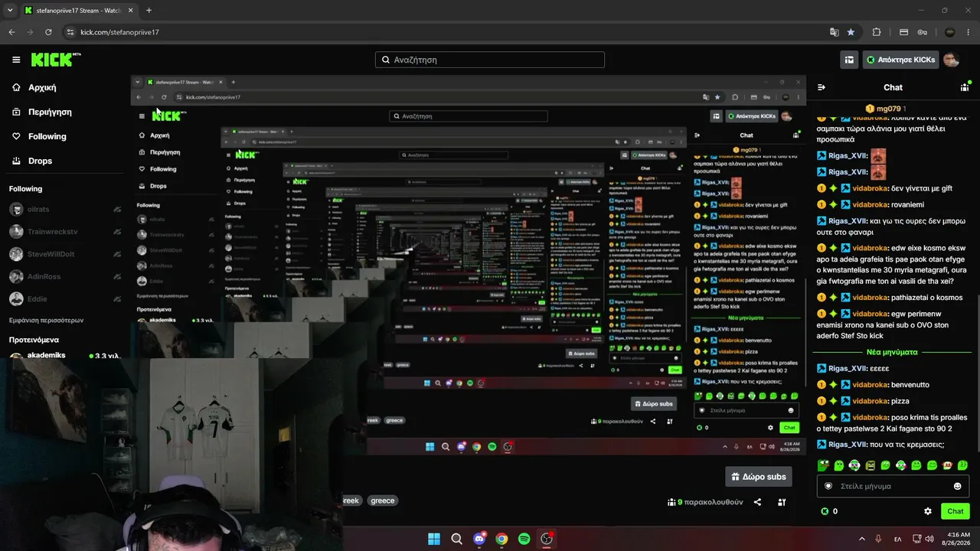Focus the Αναζήτηση search field
The image size is (980, 551).
(490, 60)
